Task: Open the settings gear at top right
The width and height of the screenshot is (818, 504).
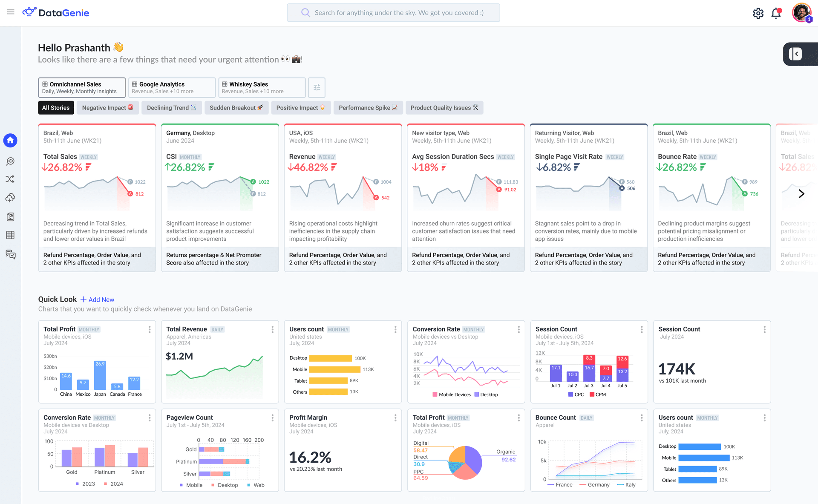Action: [x=758, y=13]
